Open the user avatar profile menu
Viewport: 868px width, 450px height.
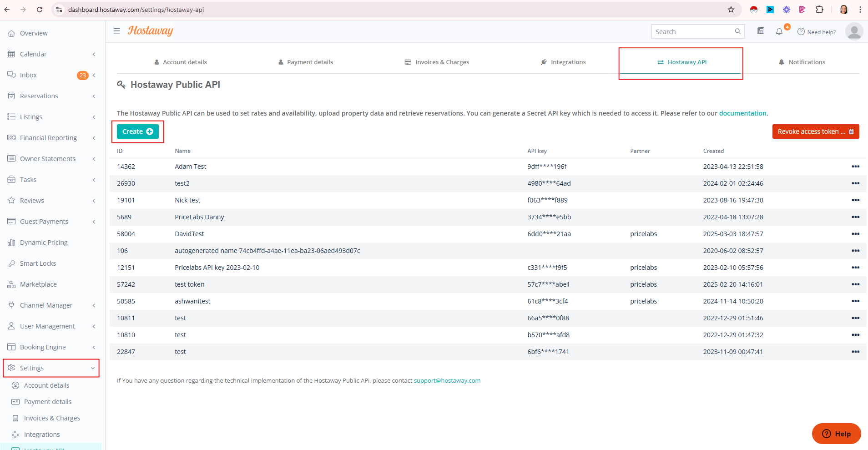[x=854, y=31]
